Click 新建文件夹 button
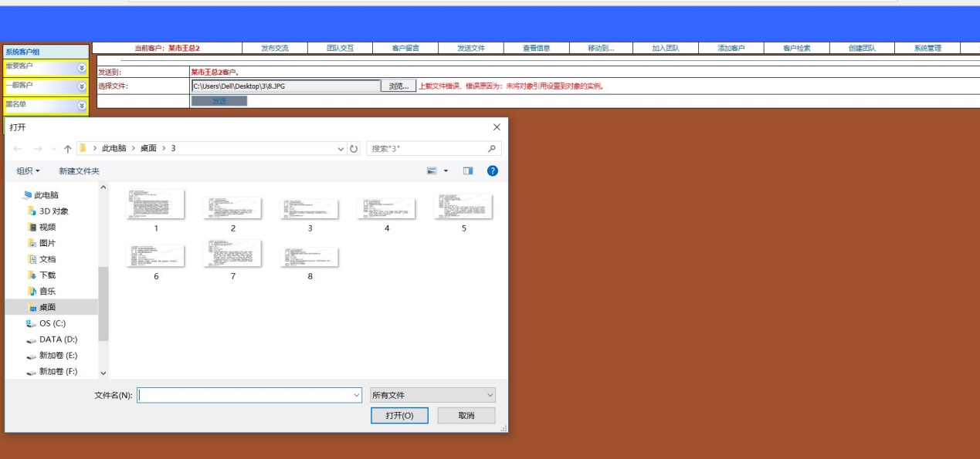The height and width of the screenshot is (459, 980). pyautogui.click(x=79, y=171)
